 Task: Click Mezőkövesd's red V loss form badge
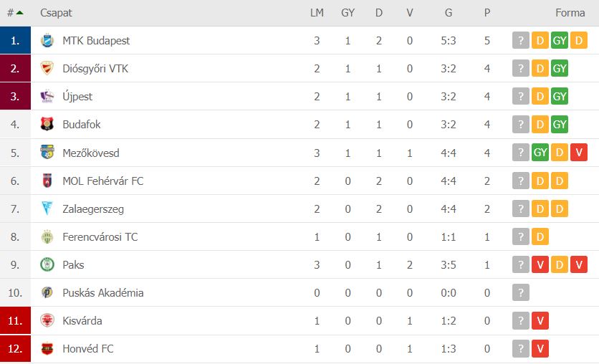click(579, 153)
